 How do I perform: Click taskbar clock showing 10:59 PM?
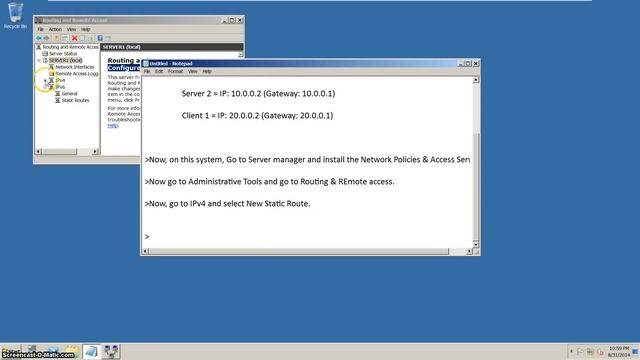[x=619, y=351]
